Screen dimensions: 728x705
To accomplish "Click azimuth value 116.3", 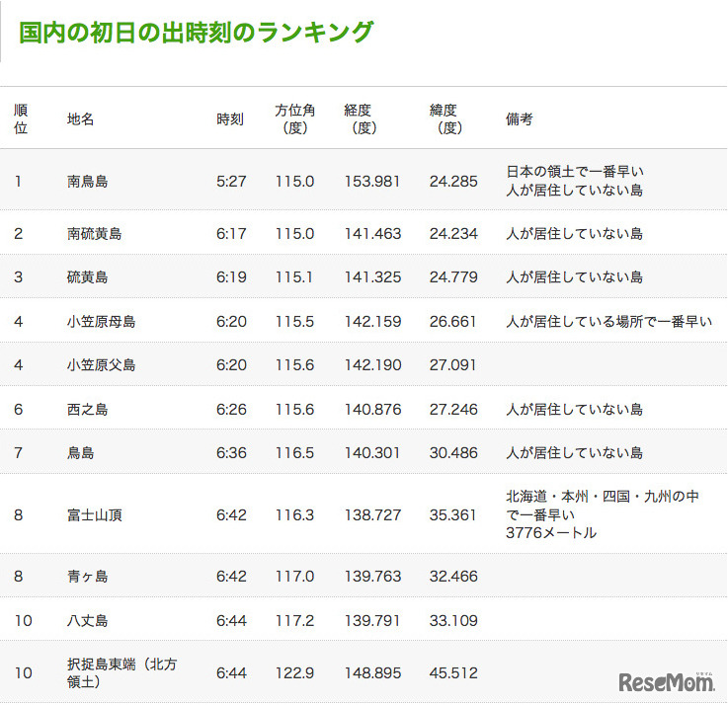I will tap(294, 514).
